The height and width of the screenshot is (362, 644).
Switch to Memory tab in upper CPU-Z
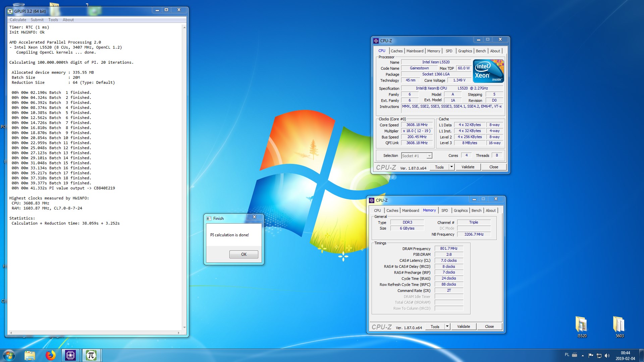coord(434,51)
